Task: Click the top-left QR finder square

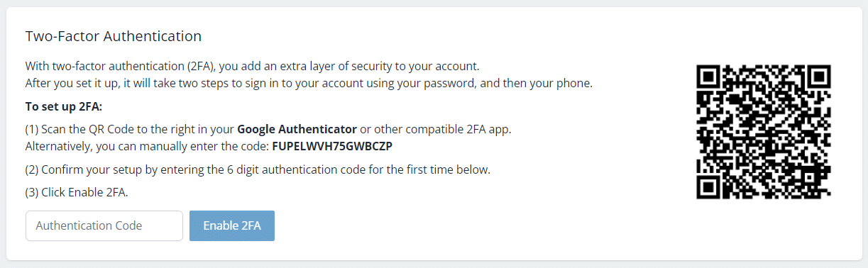Action: click(x=710, y=78)
